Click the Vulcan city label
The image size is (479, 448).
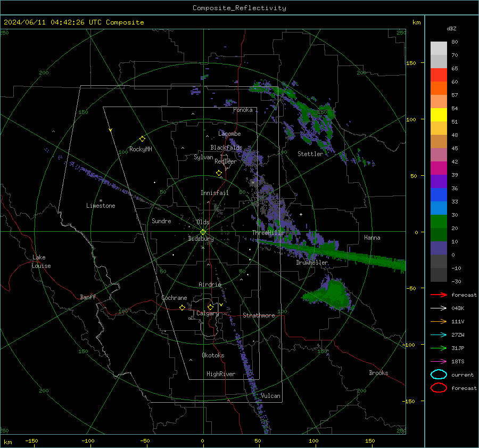(x=270, y=396)
